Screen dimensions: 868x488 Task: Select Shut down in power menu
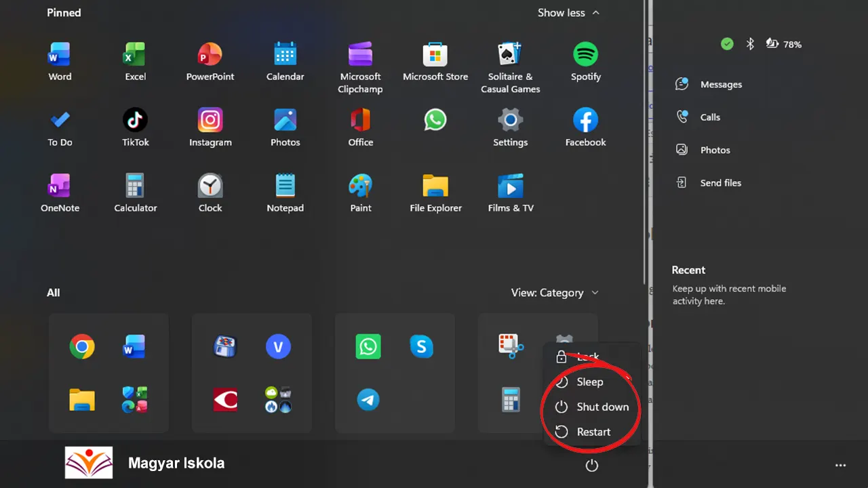[x=592, y=407]
